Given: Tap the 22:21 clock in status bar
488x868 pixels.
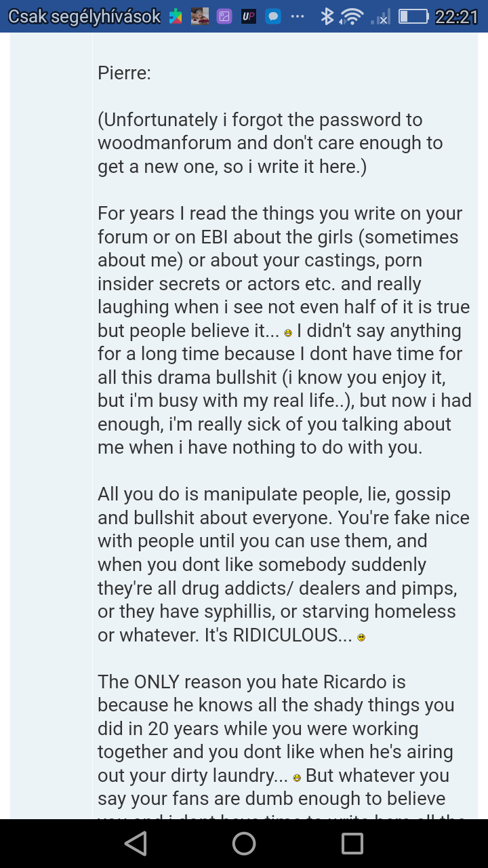Looking at the screenshot, I should pyautogui.click(x=456, y=16).
